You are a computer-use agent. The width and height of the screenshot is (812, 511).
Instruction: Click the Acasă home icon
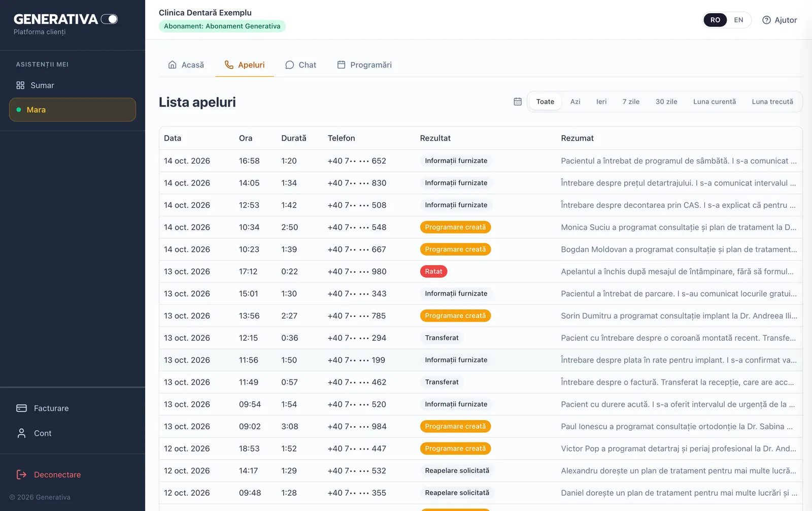173,65
